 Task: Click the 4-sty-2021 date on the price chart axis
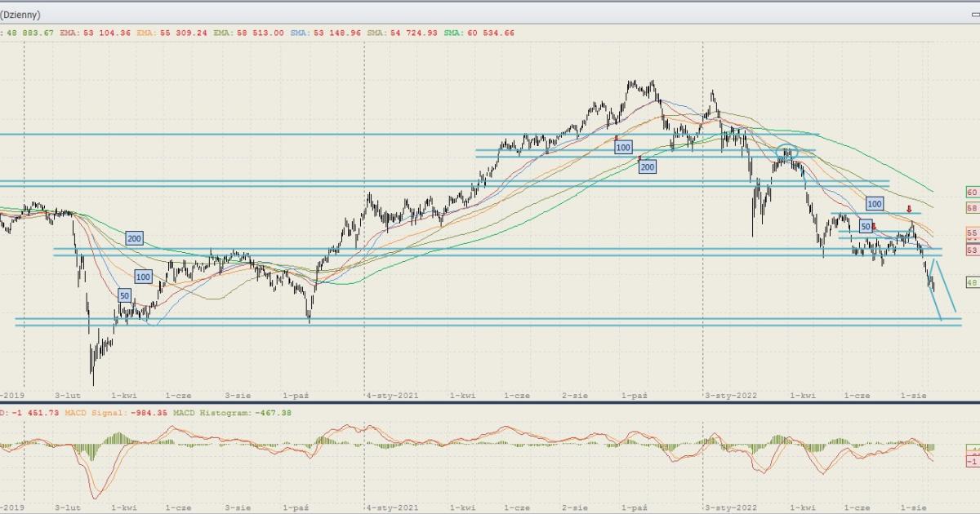click(393, 395)
